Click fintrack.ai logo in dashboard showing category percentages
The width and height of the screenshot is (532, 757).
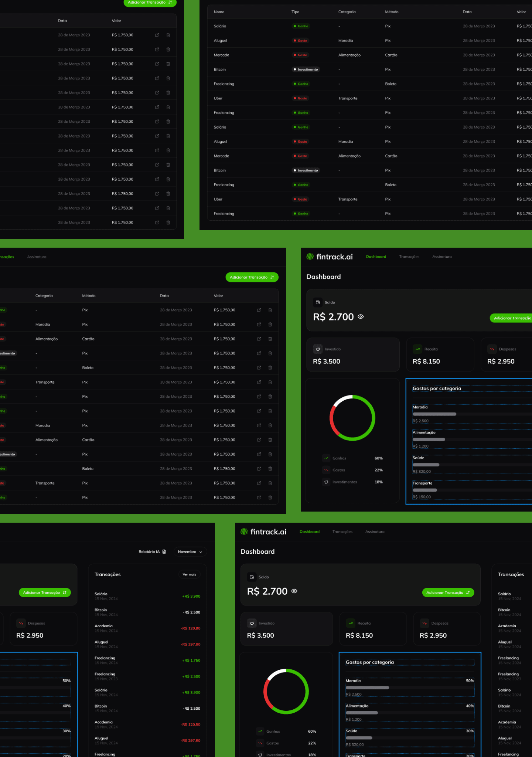pos(263,532)
